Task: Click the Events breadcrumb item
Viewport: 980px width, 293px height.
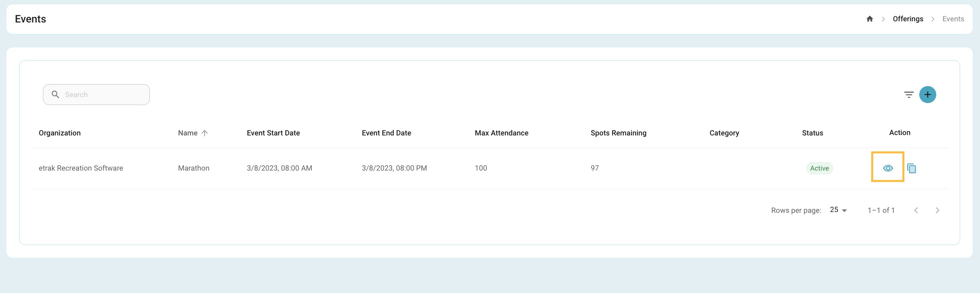Action: click(953, 19)
